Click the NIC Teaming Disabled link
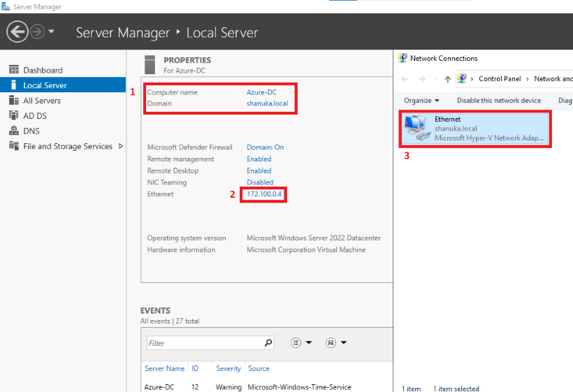The height and width of the screenshot is (392, 573). click(x=260, y=182)
